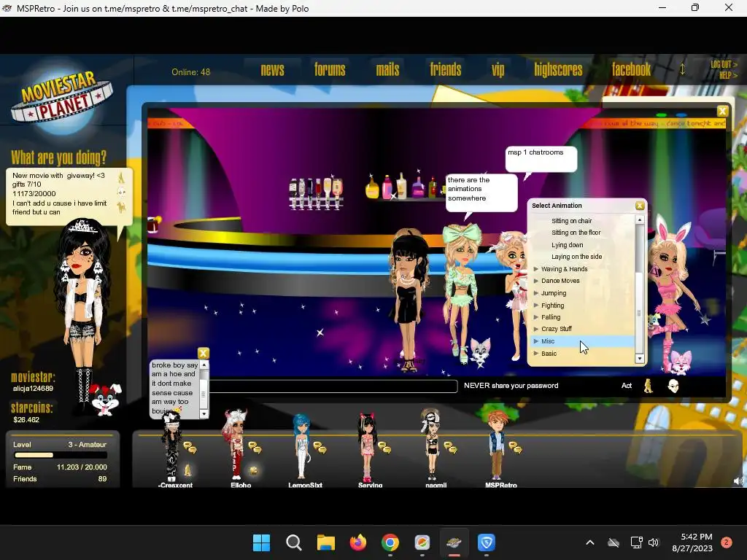Click chat log scroll down arrow
The width and height of the screenshot is (747, 560).
pos(204,414)
